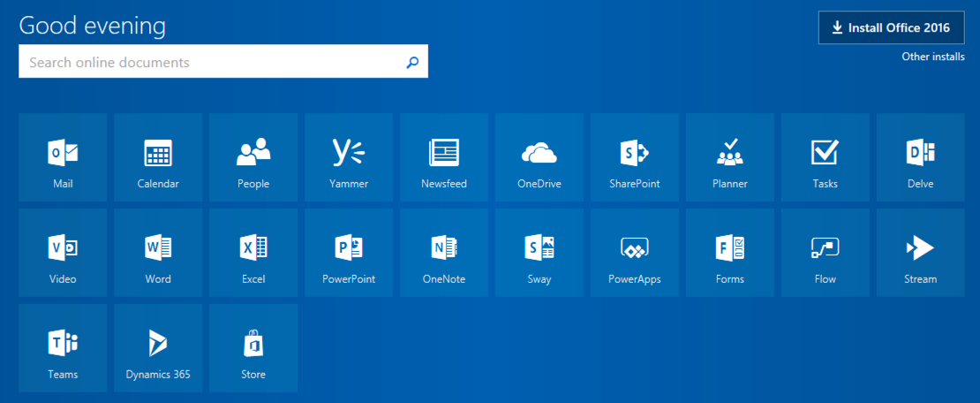Click the search magnifier icon
Viewport: 980px width, 403px height.
click(412, 62)
